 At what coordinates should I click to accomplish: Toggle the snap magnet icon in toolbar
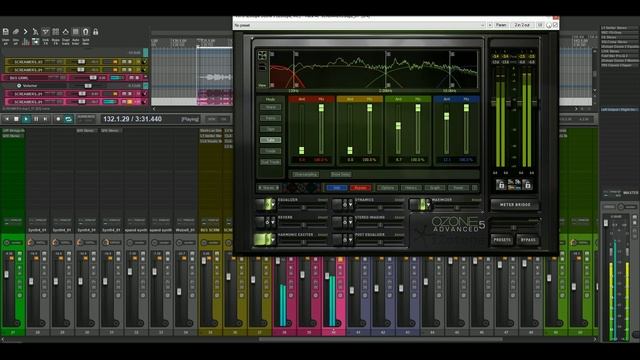coord(86,31)
